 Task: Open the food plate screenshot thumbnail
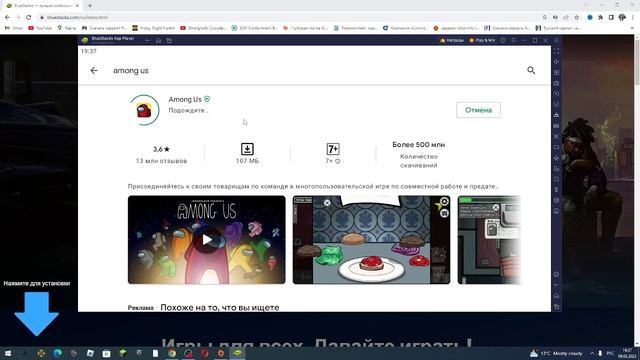click(371, 240)
